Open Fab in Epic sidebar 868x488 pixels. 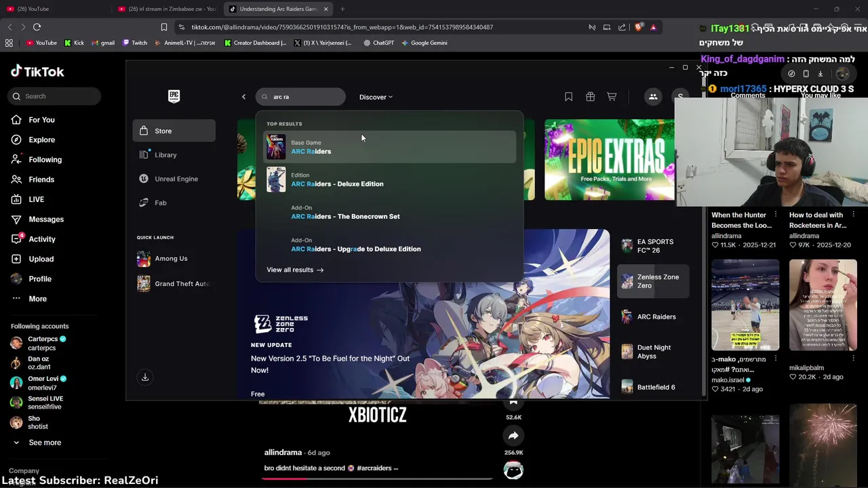coord(174,203)
